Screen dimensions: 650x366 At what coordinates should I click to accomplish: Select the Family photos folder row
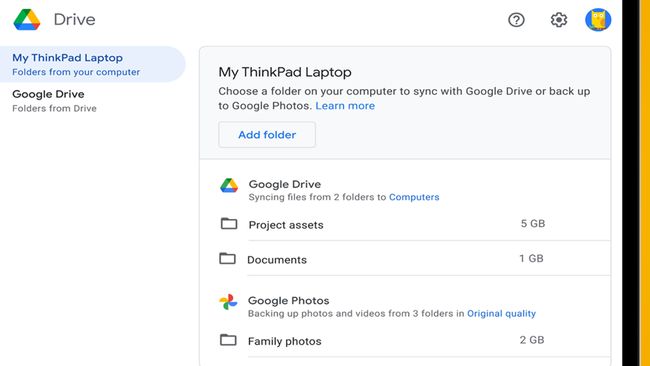(415, 341)
